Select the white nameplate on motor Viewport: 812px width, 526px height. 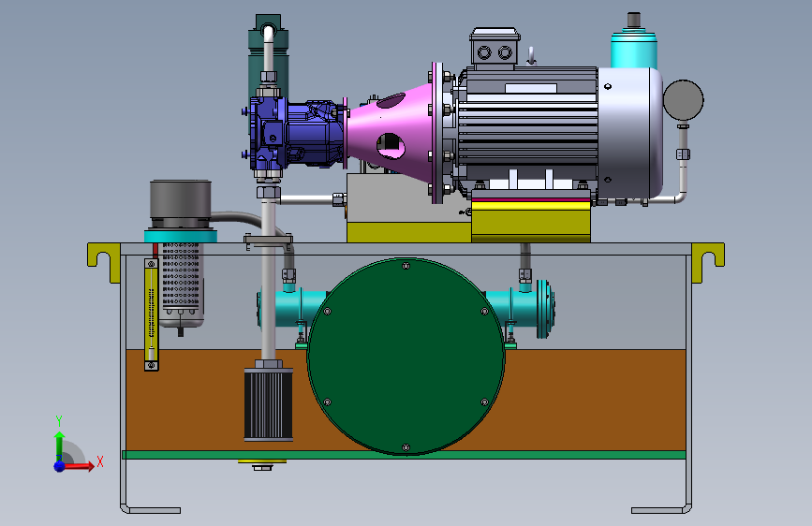[x=531, y=89]
